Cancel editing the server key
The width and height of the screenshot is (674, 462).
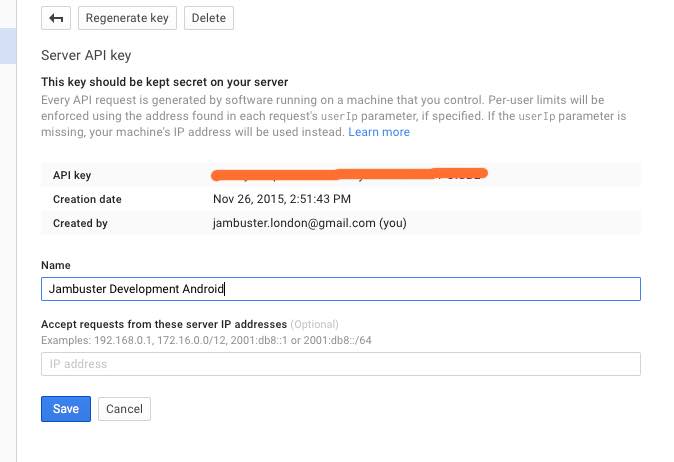[x=124, y=409]
